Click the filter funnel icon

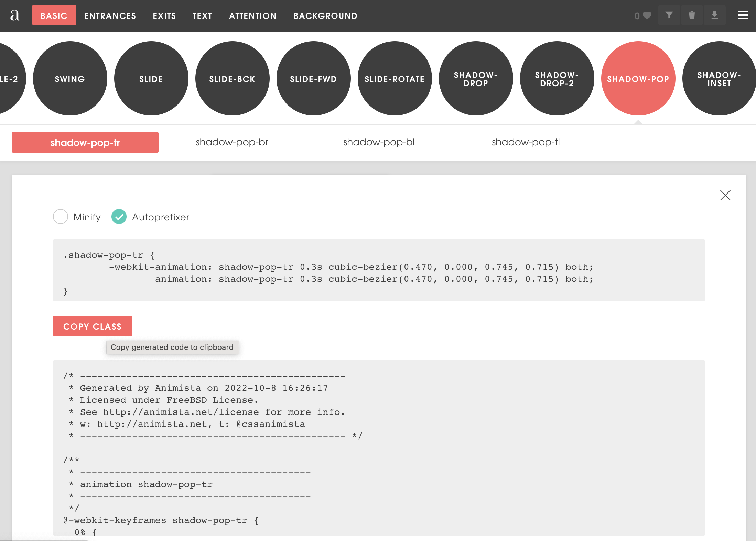pos(669,15)
